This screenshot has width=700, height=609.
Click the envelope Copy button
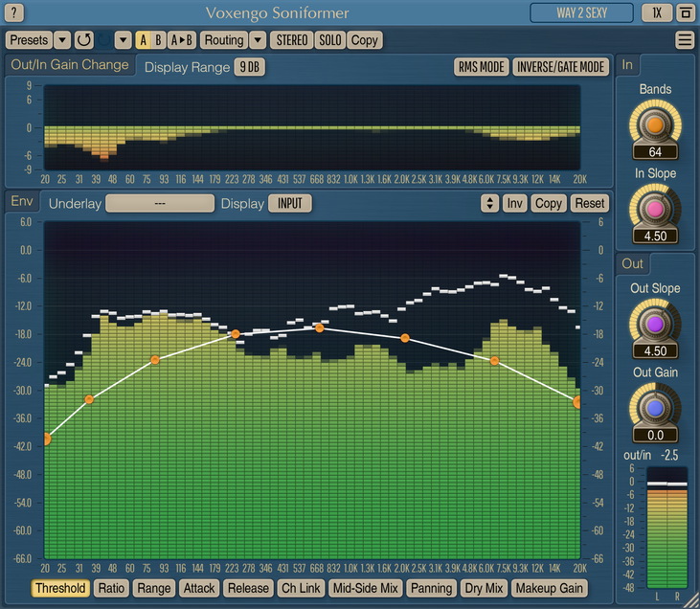pos(549,204)
